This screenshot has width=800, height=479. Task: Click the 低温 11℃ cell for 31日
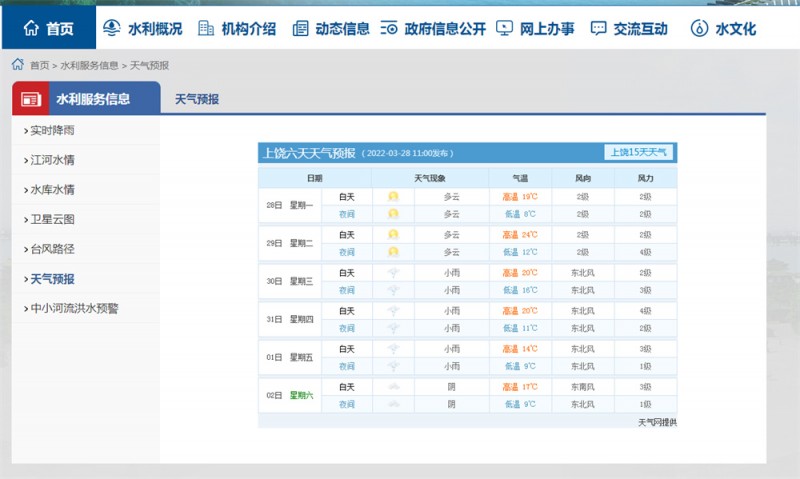pyautogui.click(x=520, y=328)
